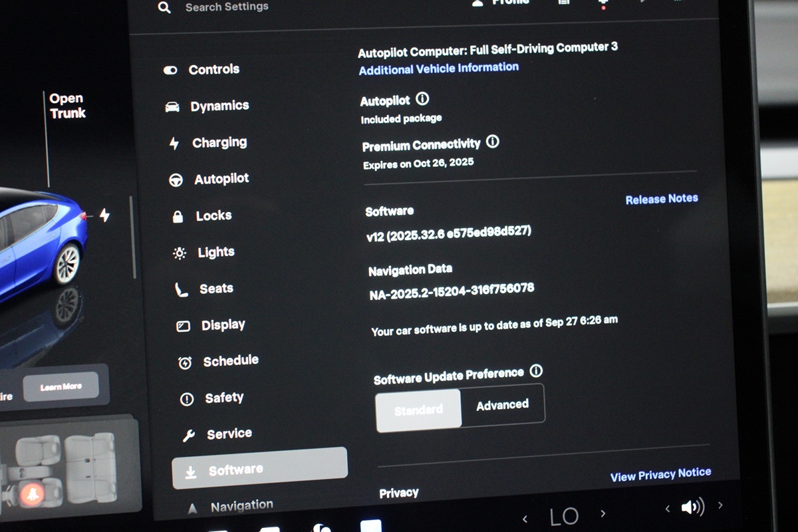Raise temperature with arrow right of LO

coord(603,513)
